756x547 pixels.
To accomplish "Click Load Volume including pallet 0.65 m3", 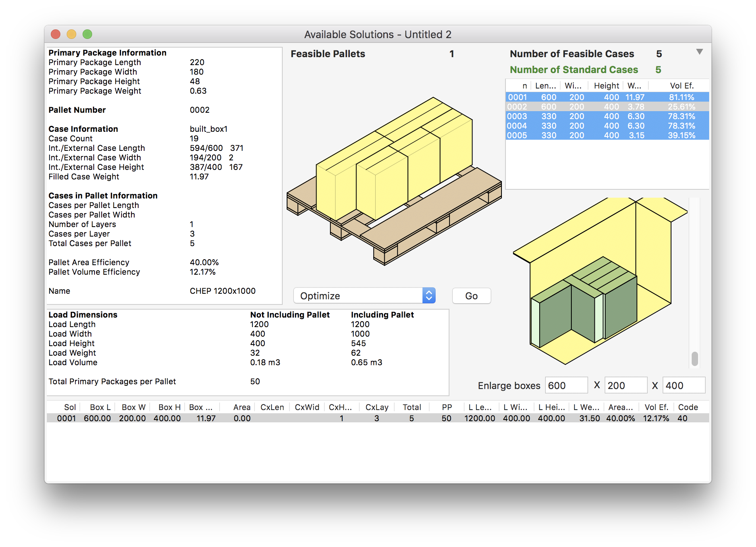I will coord(366,362).
